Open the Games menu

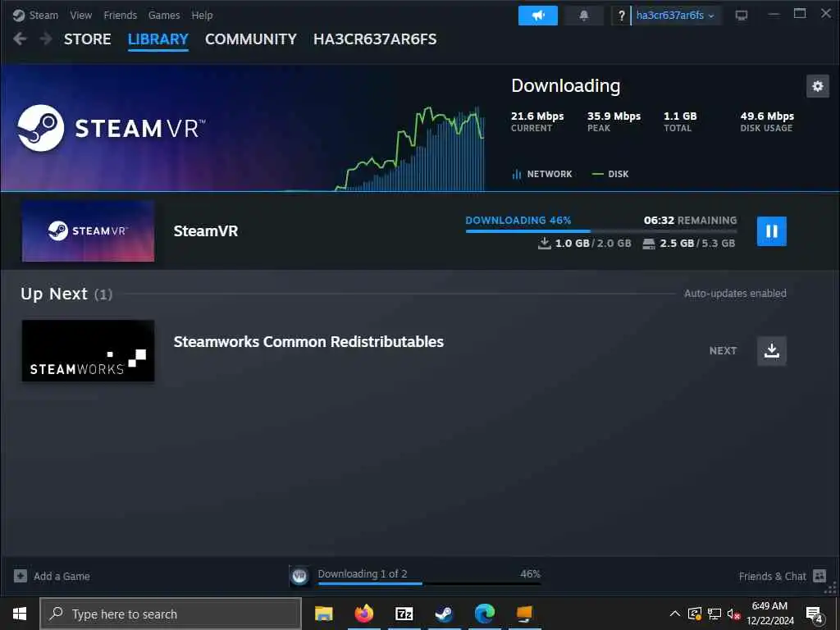[164, 15]
